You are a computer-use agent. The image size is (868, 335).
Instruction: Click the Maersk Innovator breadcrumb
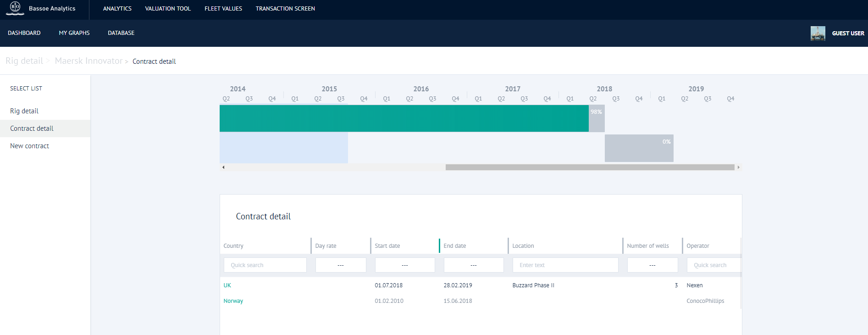point(88,61)
